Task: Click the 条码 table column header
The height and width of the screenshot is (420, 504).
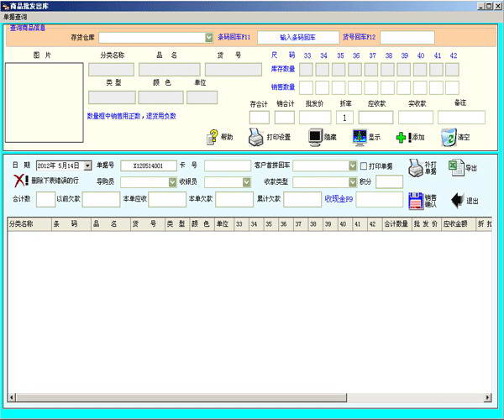Action: coord(71,224)
